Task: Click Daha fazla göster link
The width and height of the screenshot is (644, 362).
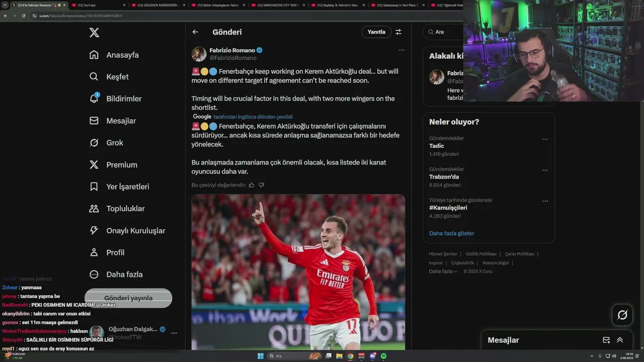Action: tap(451, 233)
